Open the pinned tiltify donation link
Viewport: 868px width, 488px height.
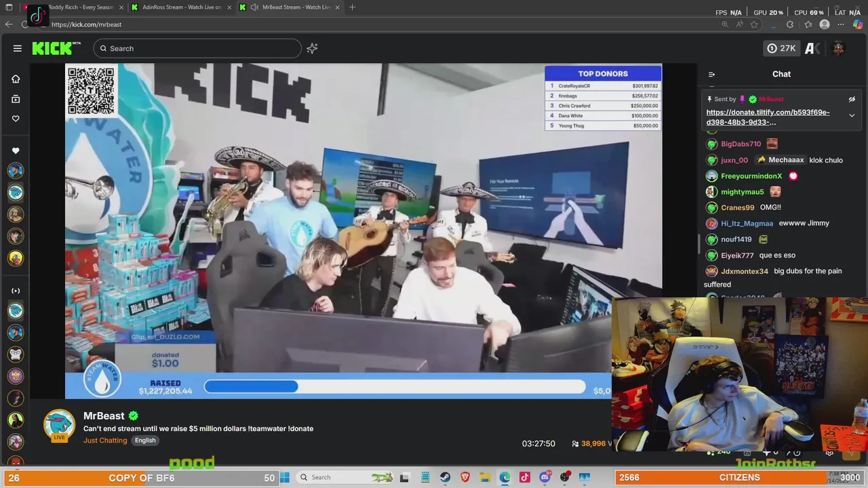tap(768, 117)
